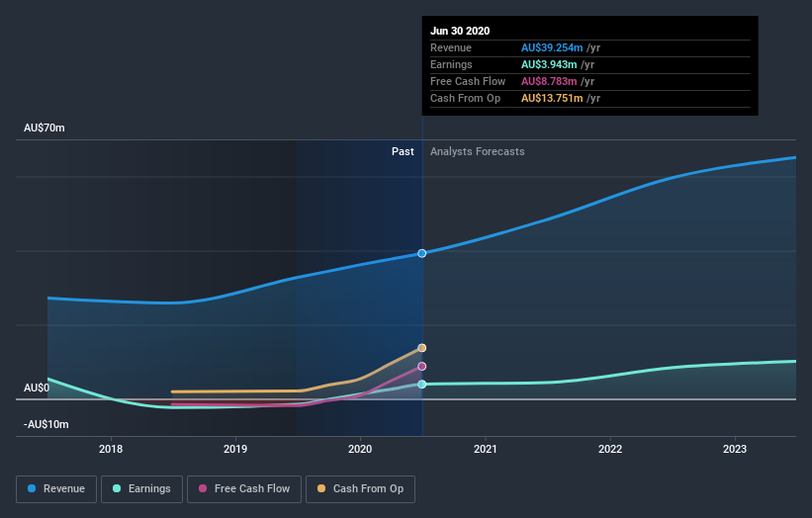Image resolution: width=812 pixels, height=518 pixels.
Task: Click the teal Earnings legend dot
Action: coord(117,488)
